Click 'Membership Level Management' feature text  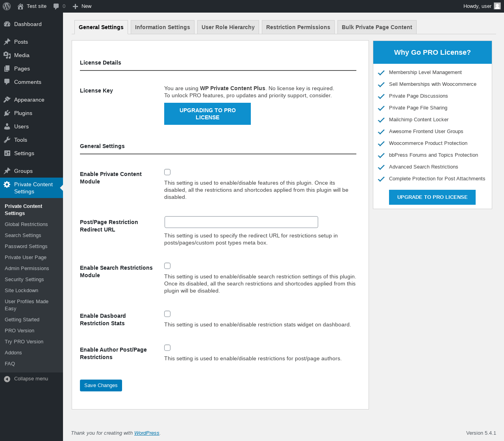coord(425,72)
